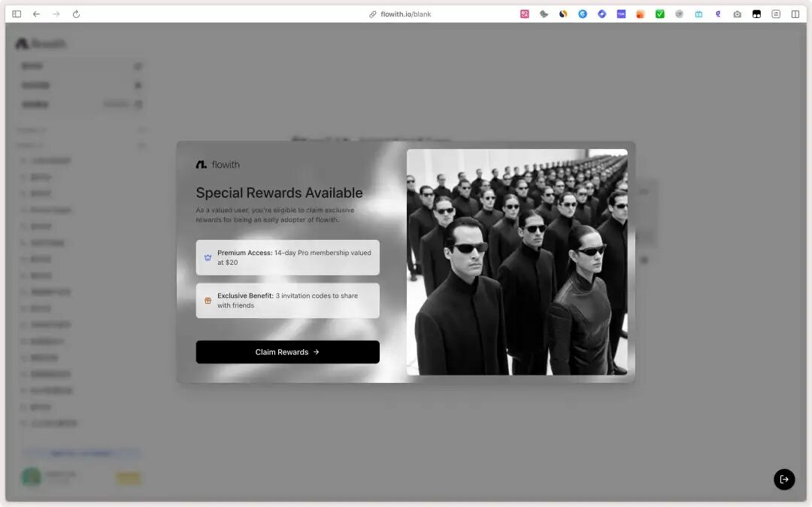Click the camera screenshot extension icon

coord(737,14)
